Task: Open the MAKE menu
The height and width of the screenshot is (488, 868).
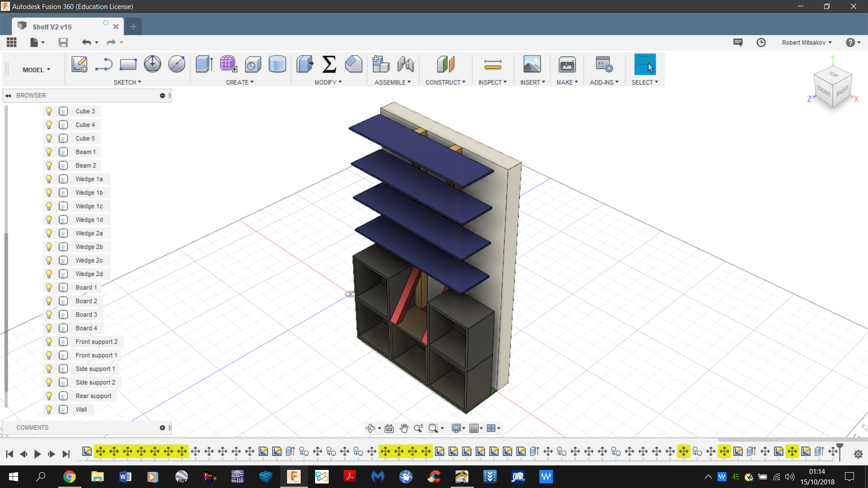Action: 567,82
